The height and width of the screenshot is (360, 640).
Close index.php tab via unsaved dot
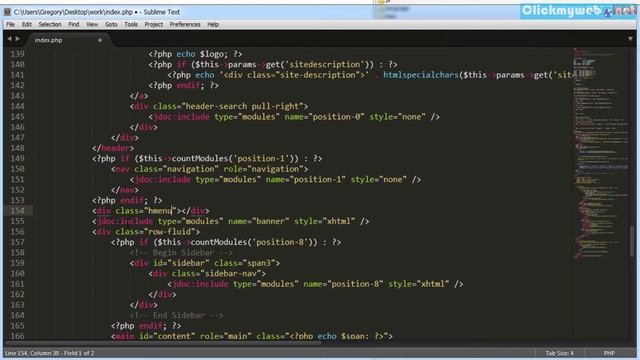[x=100, y=40]
